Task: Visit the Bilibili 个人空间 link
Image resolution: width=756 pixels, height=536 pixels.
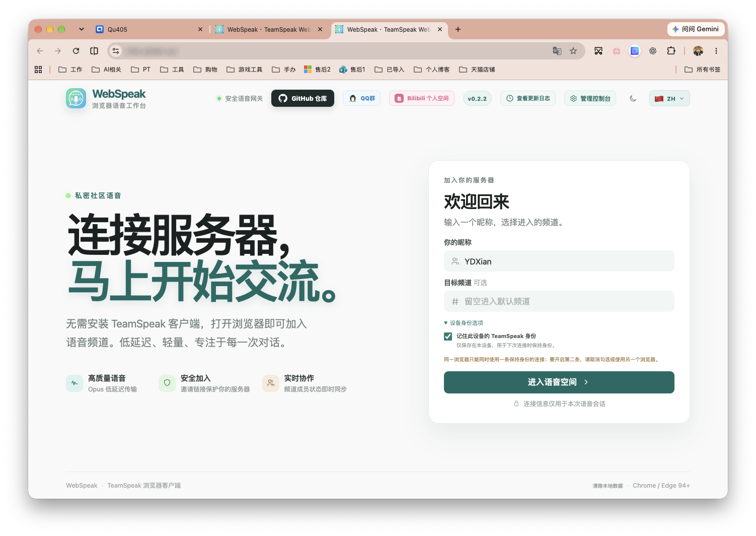Action: pos(422,99)
